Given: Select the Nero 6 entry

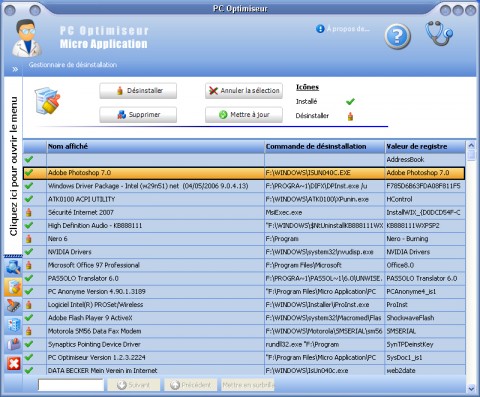Looking at the screenshot, I should point(244,239).
